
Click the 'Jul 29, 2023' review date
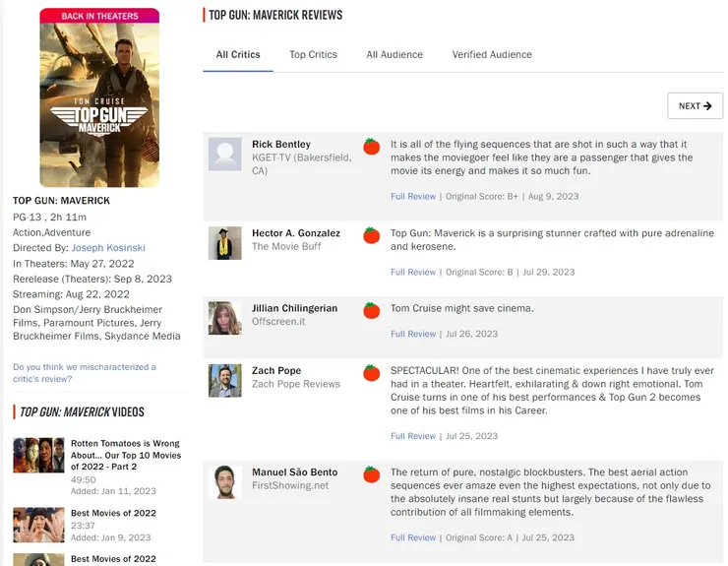(549, 273)
